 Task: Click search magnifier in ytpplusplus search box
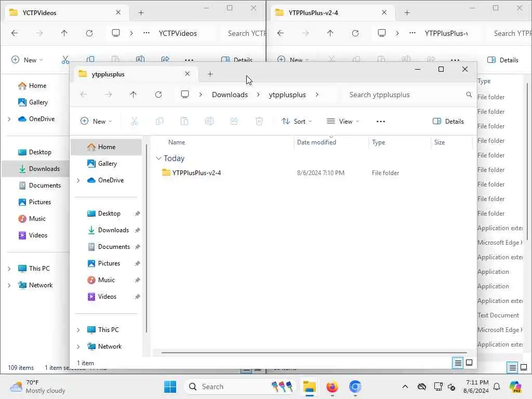[x=469, y=95]
